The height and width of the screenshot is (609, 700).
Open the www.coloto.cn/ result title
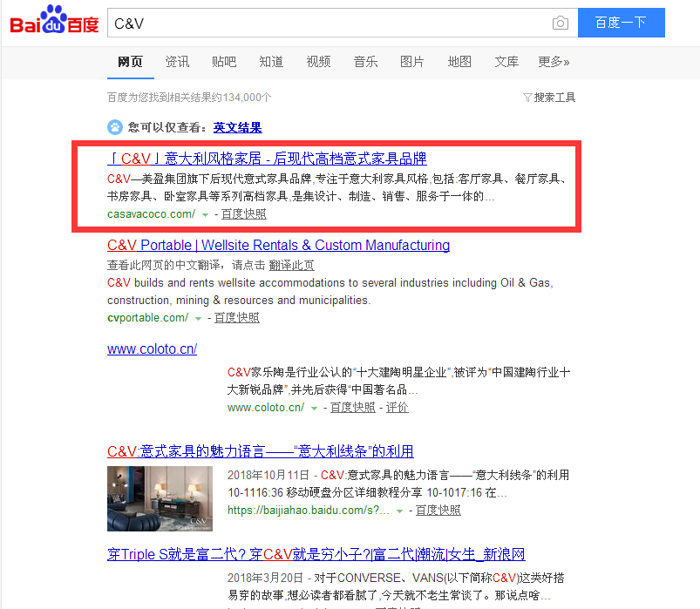tap(153, 348)
